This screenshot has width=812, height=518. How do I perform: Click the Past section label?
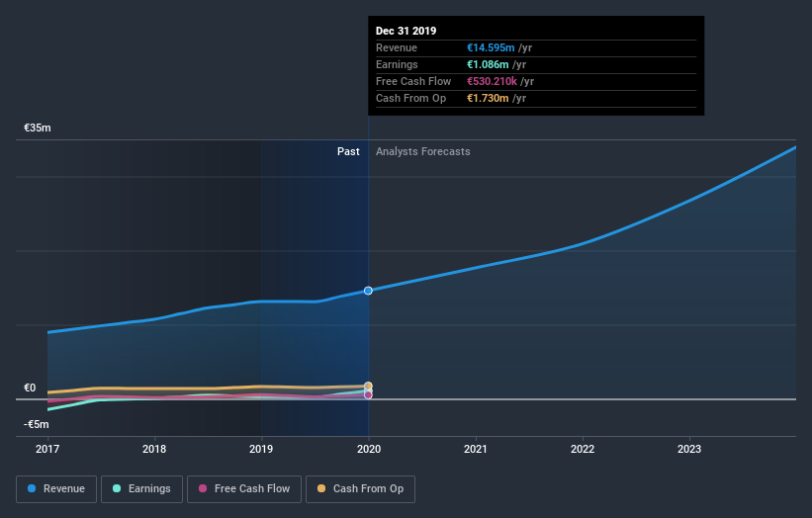[348, 151]
